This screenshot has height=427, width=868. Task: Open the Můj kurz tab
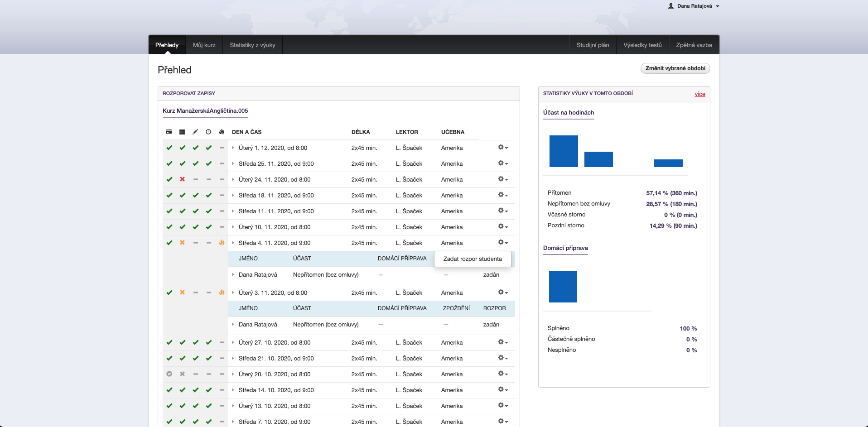coord(204,45)
